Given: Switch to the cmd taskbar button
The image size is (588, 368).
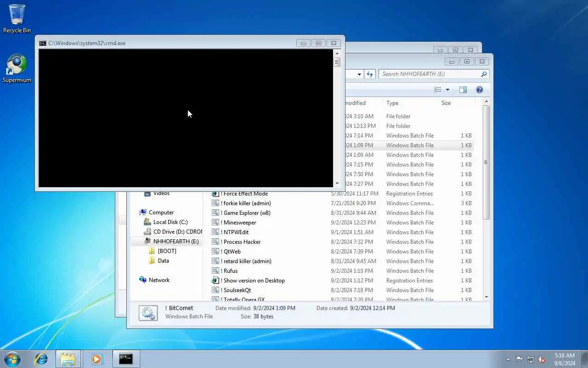Looking at the screenshot, I should (x=126, y=359).
